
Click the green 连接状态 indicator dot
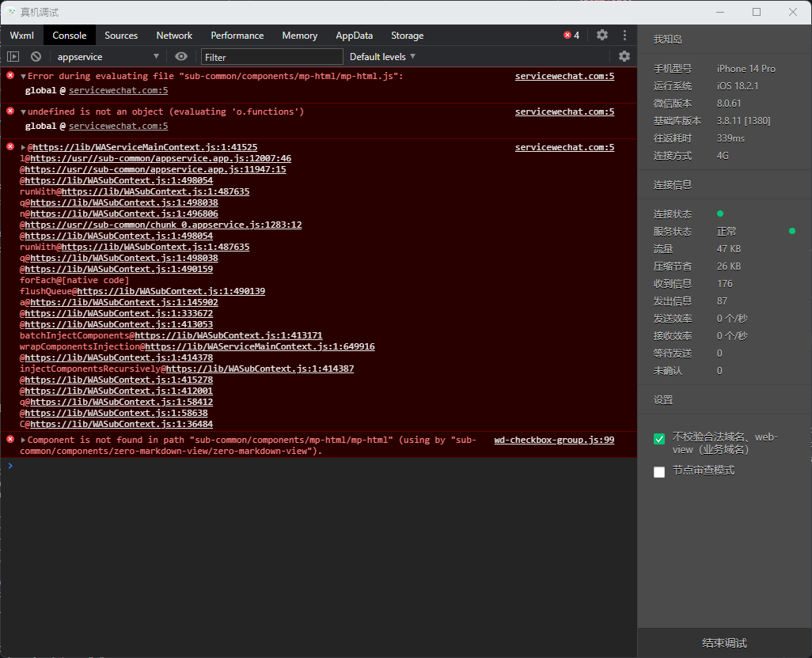(720, 214)
